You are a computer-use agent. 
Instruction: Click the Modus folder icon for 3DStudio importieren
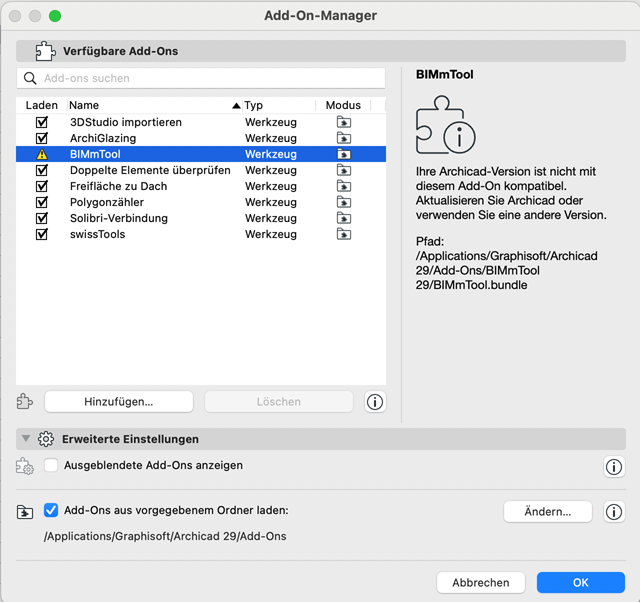coord(344,122)
